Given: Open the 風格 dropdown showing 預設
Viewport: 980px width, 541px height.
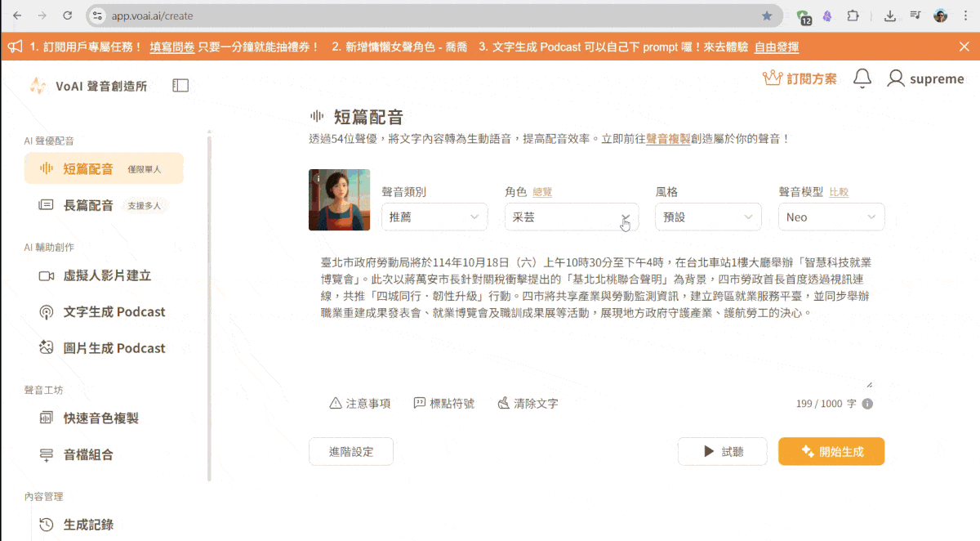Looking at the screenshot, I should tap(708, 217).
